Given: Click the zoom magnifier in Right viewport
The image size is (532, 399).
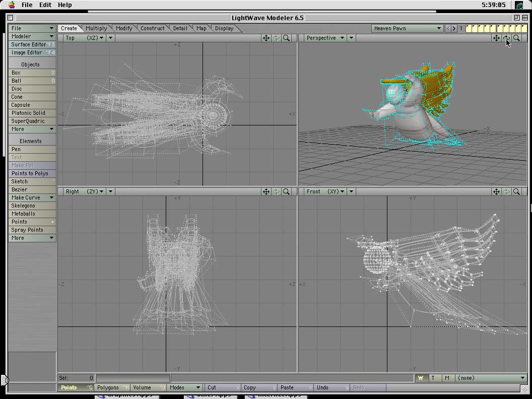Looking at the screenshot, I should (x=286, y=191).
